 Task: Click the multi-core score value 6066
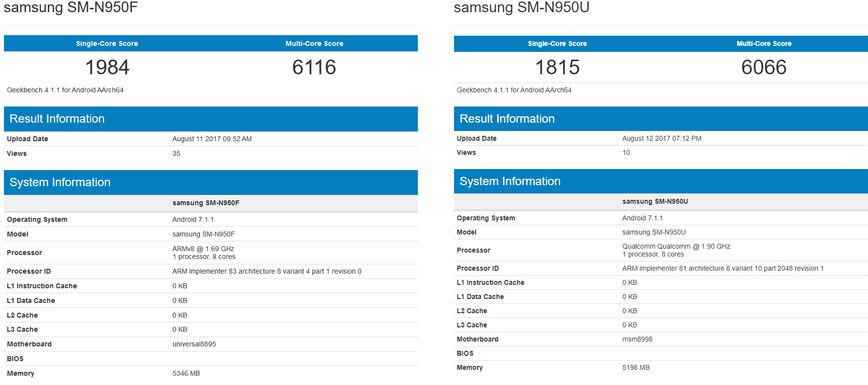point(764,67)
